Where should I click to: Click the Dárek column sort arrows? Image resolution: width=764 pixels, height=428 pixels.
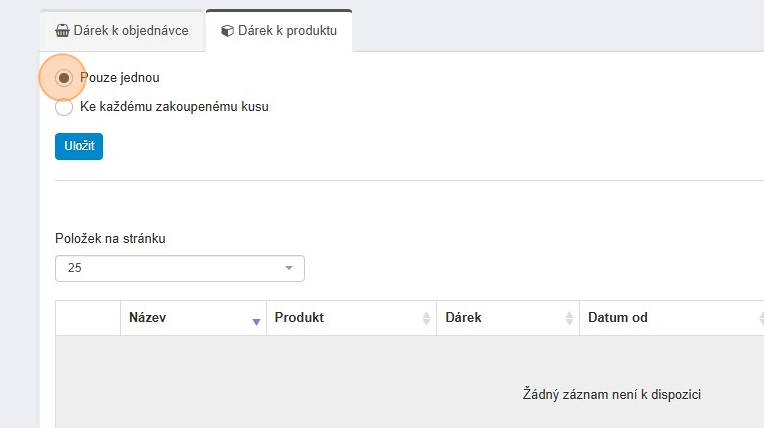pos(569,319)
